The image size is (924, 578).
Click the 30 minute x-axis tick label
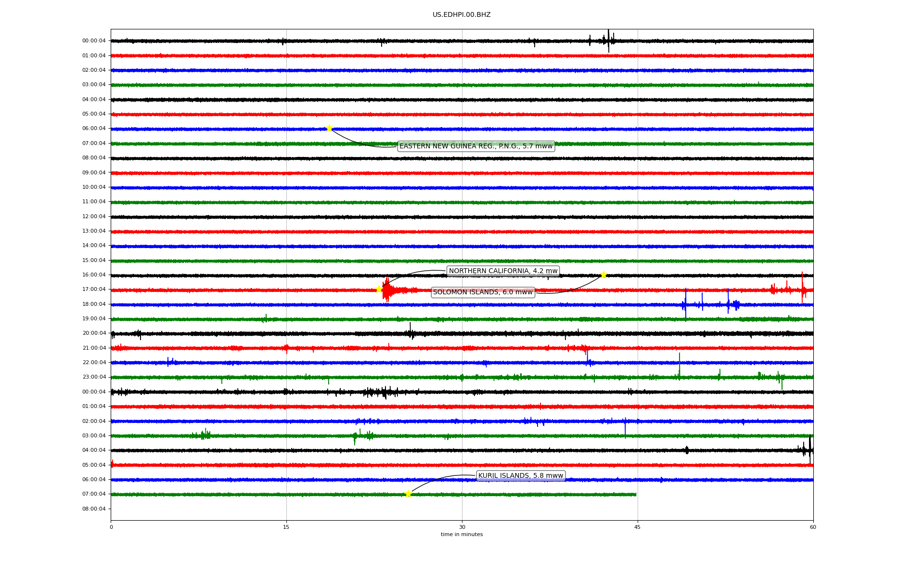(x=462, y=527)
